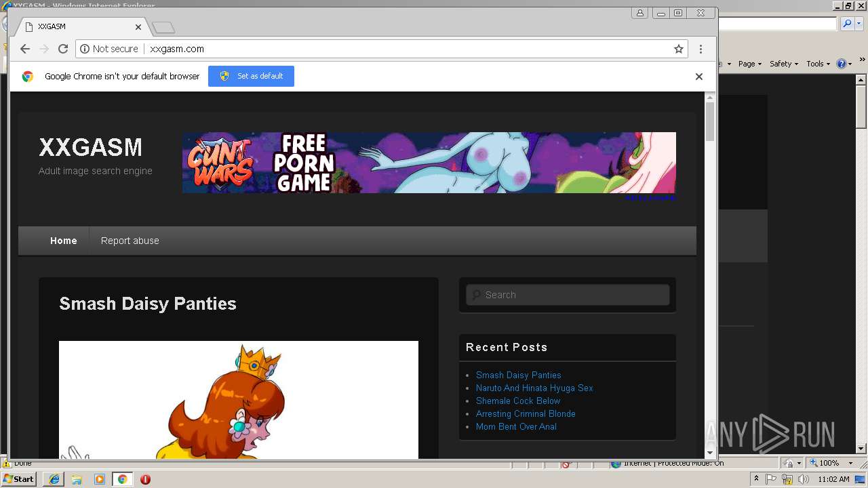
Task: Open Tools menu in Internet Explorer
Action: [x=818, y=64]
